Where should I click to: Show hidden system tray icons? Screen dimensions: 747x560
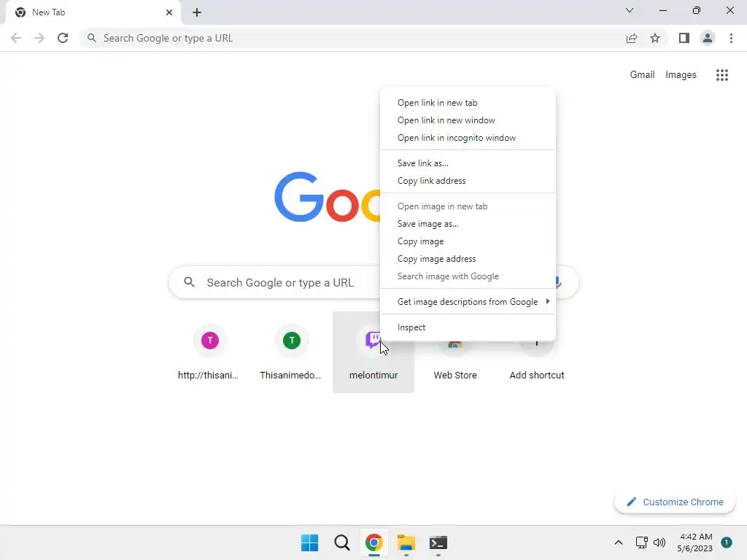(619, 542)
